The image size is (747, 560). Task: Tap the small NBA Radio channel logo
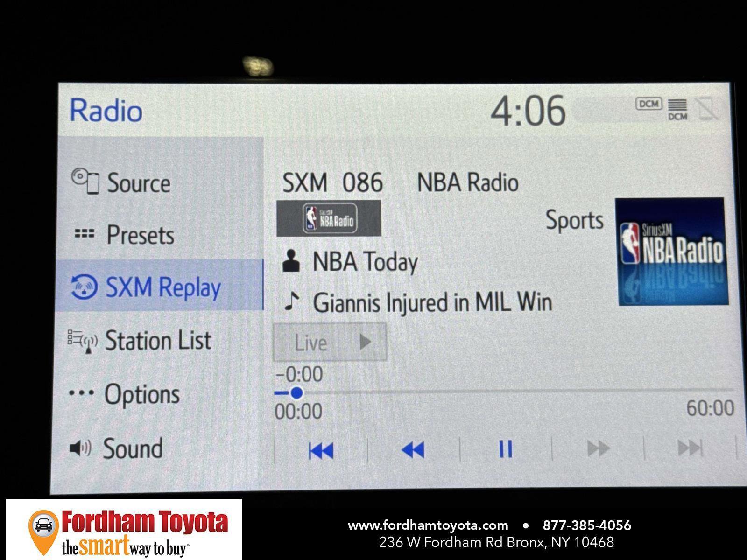[329, 218]
